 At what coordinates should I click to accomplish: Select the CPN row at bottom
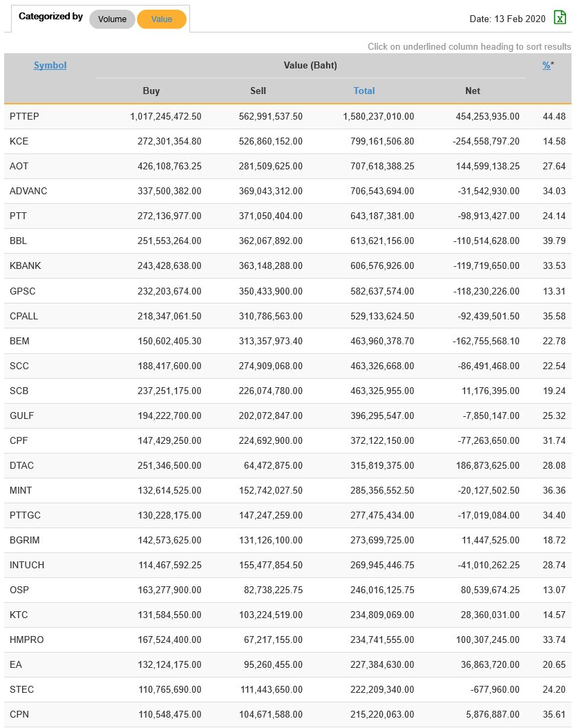[19, 714]
